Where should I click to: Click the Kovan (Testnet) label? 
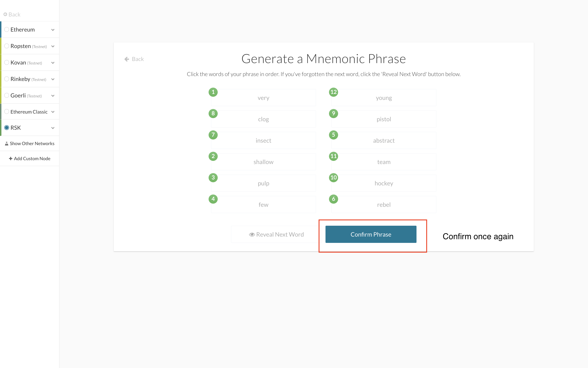tap(26, 63)
